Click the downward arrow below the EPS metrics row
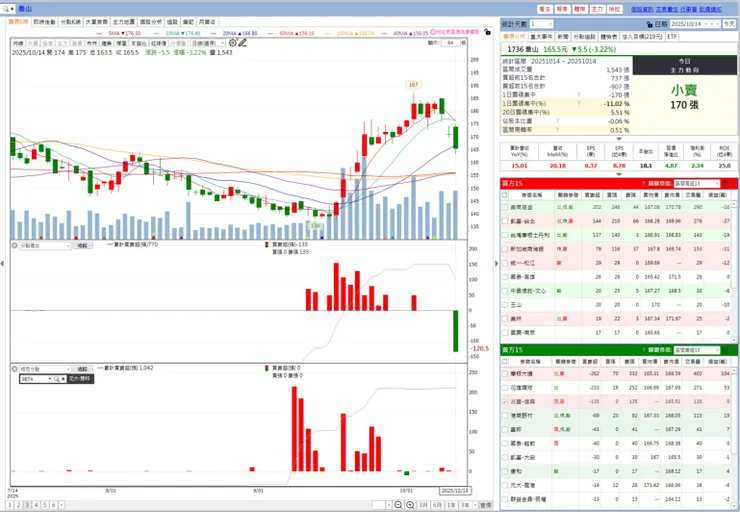740x512 pixels. [x=619, y=174]
